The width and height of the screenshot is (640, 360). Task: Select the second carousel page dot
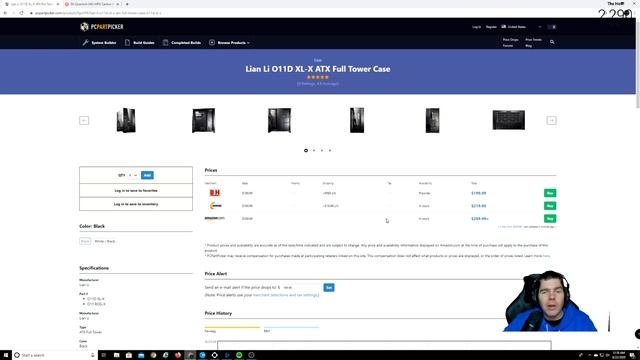pyautogui.click(x=314, y=151)
